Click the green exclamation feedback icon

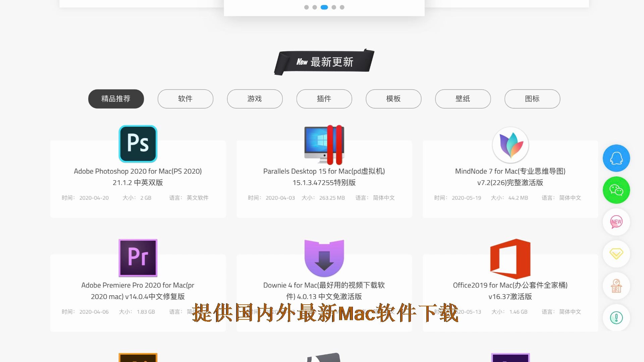point(616,317)
